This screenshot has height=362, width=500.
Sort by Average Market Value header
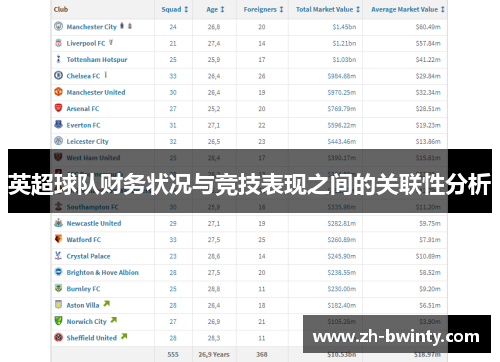click(x=408, y=9)
